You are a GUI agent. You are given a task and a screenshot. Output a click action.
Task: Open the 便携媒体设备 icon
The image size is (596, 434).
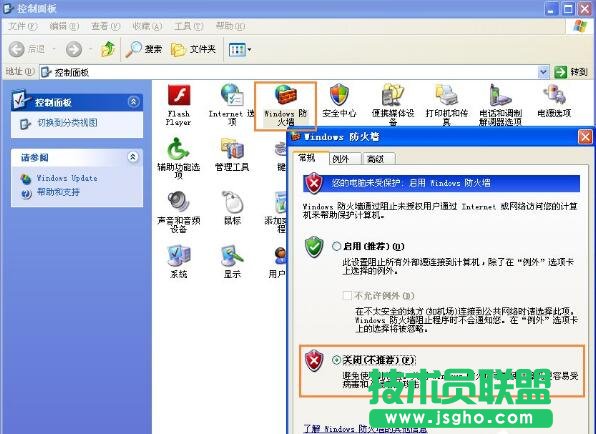[x=393, y=105]
